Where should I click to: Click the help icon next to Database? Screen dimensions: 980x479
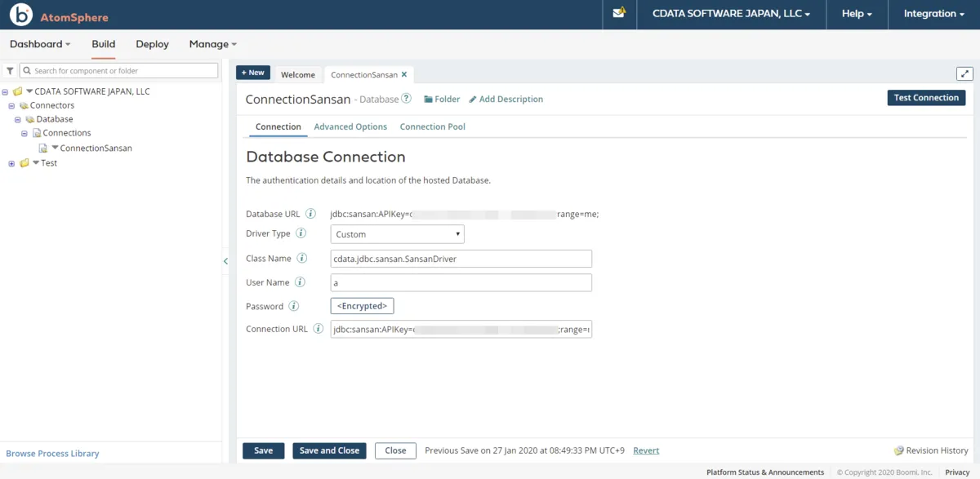point(407,99)
